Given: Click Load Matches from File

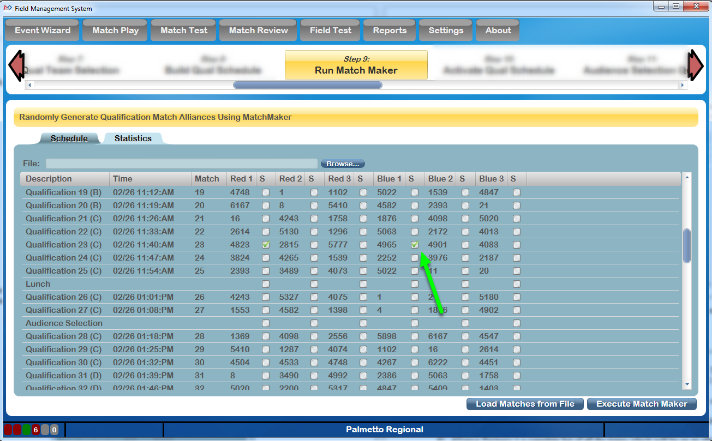Looking at the screenshot, I should coord(525,404).
